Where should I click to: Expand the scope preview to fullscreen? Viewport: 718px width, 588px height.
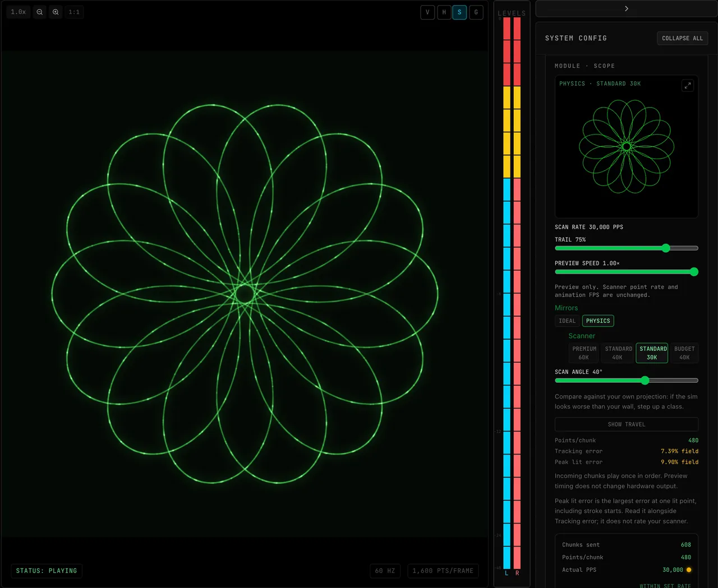point(688,86)
